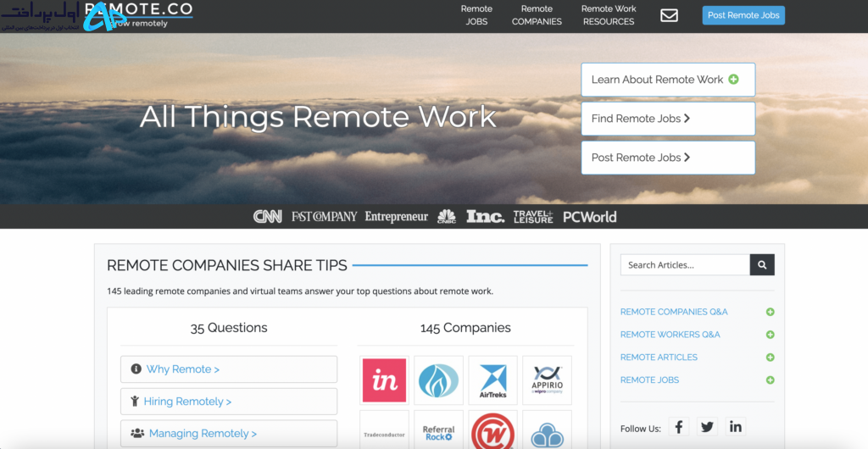Click the PCWorld press logo
The height and width of the screenshot is (449, 868).
pos(590,217)
